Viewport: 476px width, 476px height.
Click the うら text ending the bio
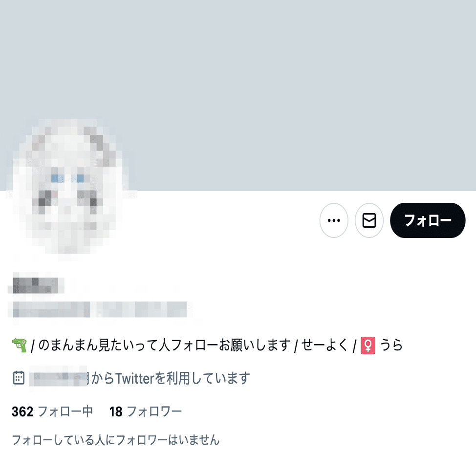coord(391,346)
